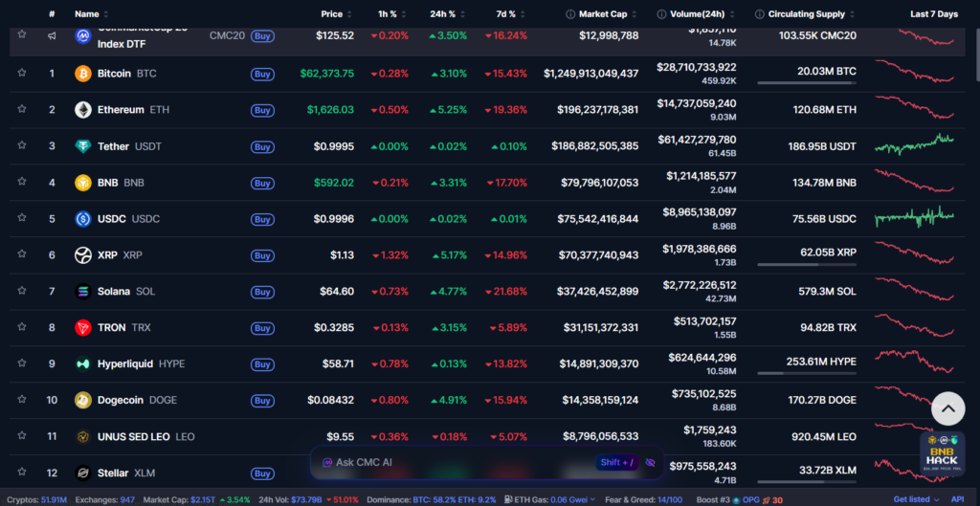
Task: Click Buy next to Solana
Action: 262,291
